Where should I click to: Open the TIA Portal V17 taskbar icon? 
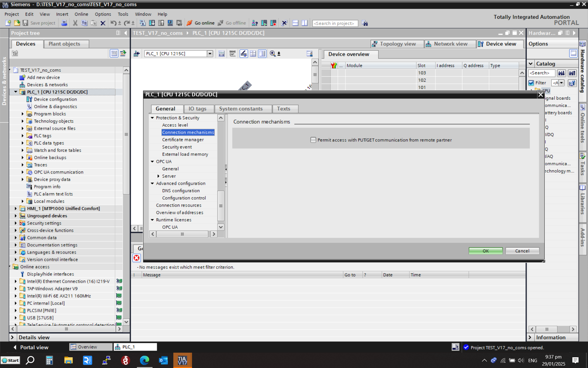183,360
